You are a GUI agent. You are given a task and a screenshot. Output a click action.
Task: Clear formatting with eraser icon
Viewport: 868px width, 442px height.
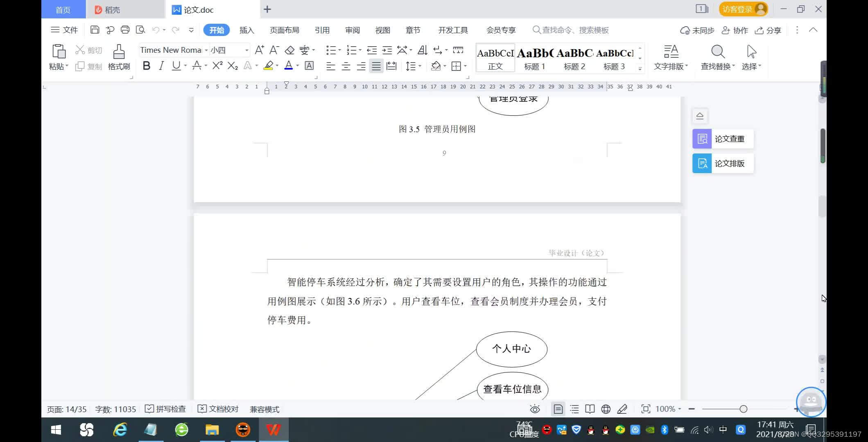click(289, 50)
